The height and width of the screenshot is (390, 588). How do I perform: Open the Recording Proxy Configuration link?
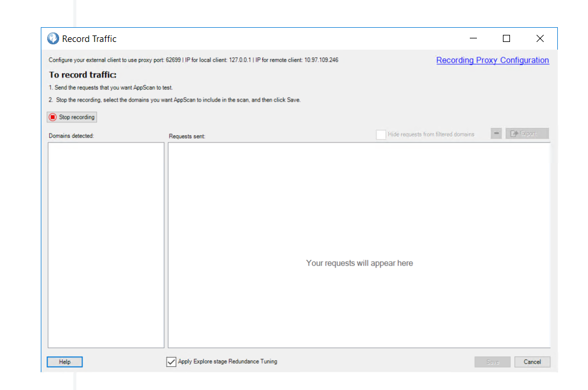tap(492, 60)
